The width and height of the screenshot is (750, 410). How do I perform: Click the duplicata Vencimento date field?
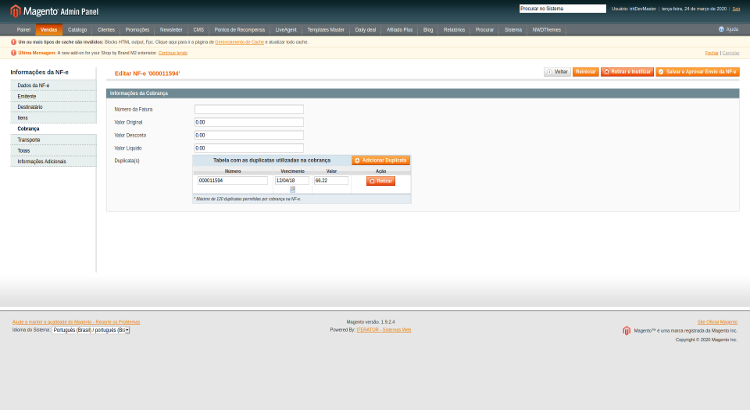(292, 180)
